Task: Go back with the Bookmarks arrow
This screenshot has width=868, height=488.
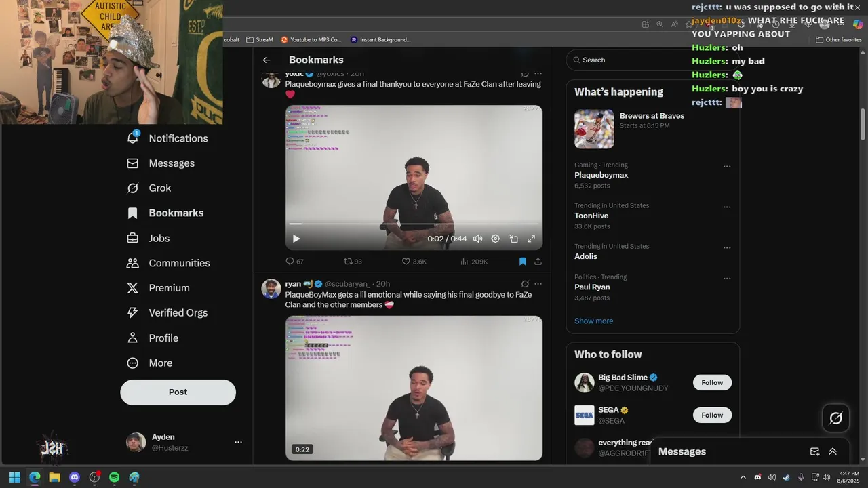Action: pos(267,60)
